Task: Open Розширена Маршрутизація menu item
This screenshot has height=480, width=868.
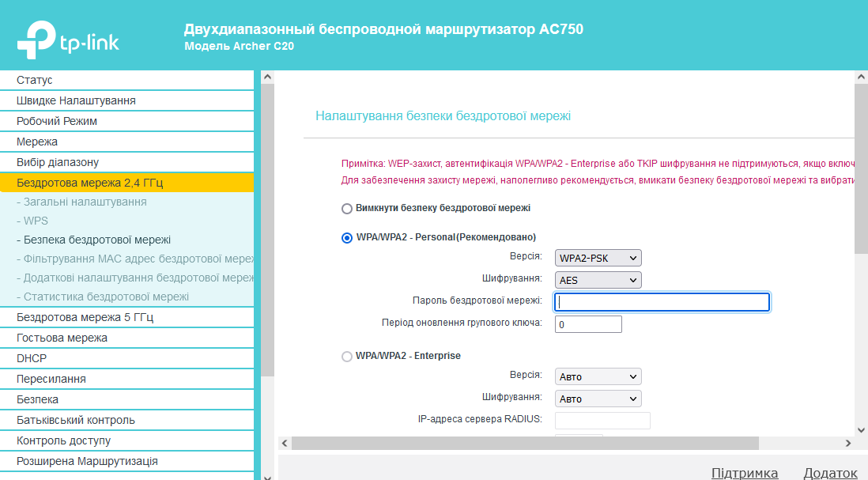Action: point(126,460)
